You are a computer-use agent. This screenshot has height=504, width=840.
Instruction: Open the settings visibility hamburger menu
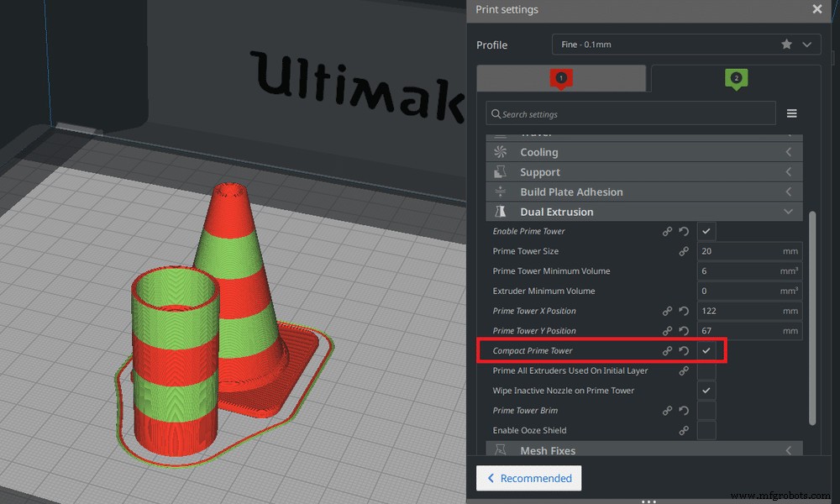click(x=791, y=113)
